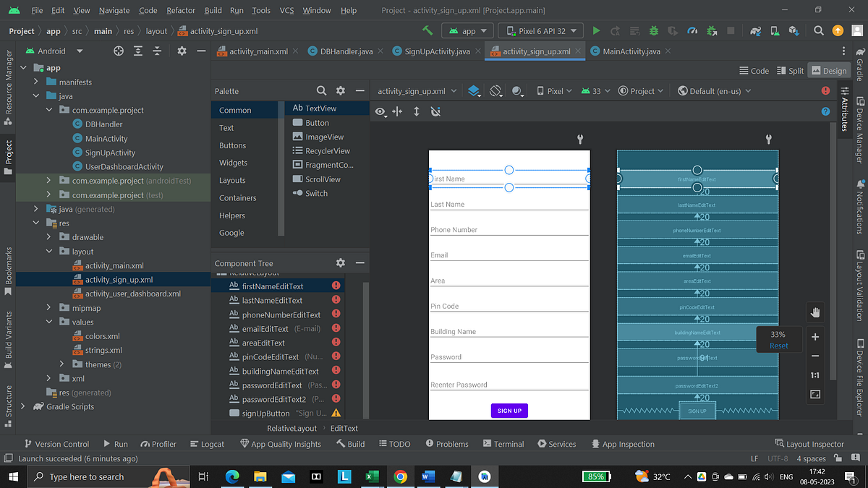Start debugging using the bug icon

point(653,30)
